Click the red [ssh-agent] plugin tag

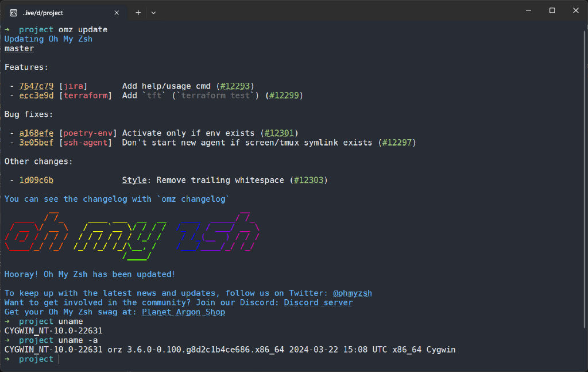coord(86,143)
